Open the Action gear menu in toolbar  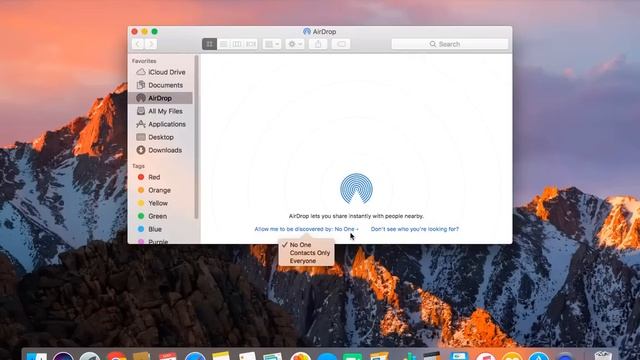pyautogui.click(x=295, y=44)
